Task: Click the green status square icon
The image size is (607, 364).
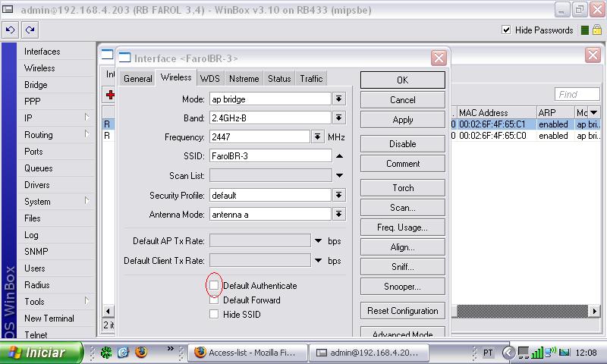Action: [585, 30]
